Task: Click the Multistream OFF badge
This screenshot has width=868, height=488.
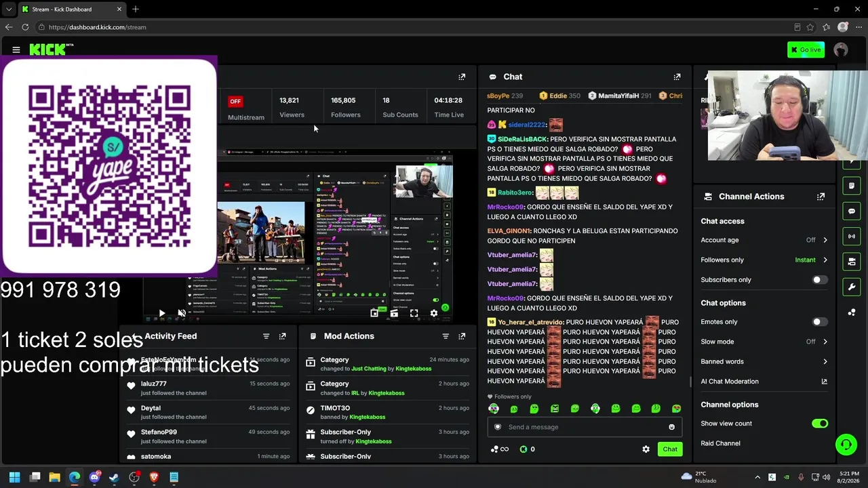Action: point(235,102)
